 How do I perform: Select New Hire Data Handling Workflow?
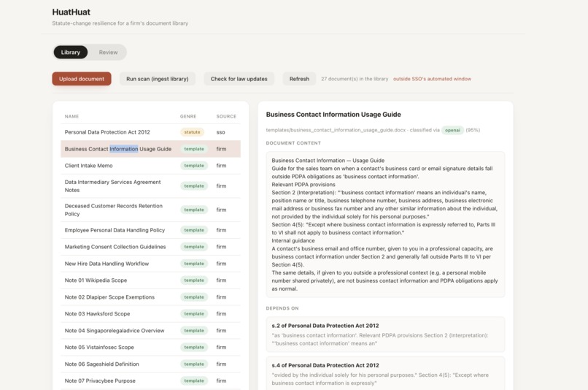[150, 264]
